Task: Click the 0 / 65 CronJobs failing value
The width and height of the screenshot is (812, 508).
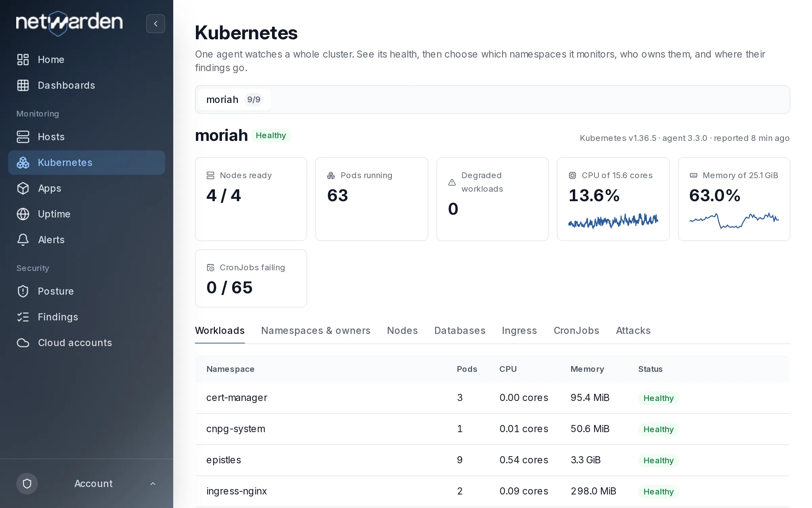Action: [230, 288]
